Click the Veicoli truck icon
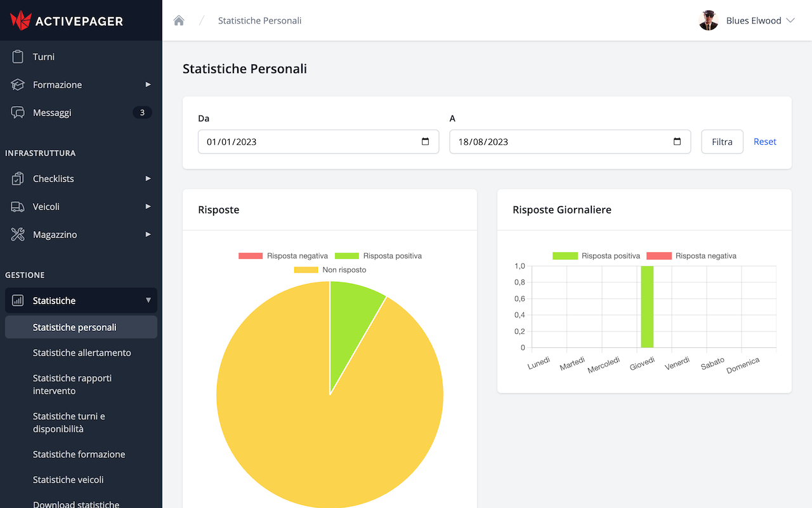This screenshot has width=812, height=508. 18,206
